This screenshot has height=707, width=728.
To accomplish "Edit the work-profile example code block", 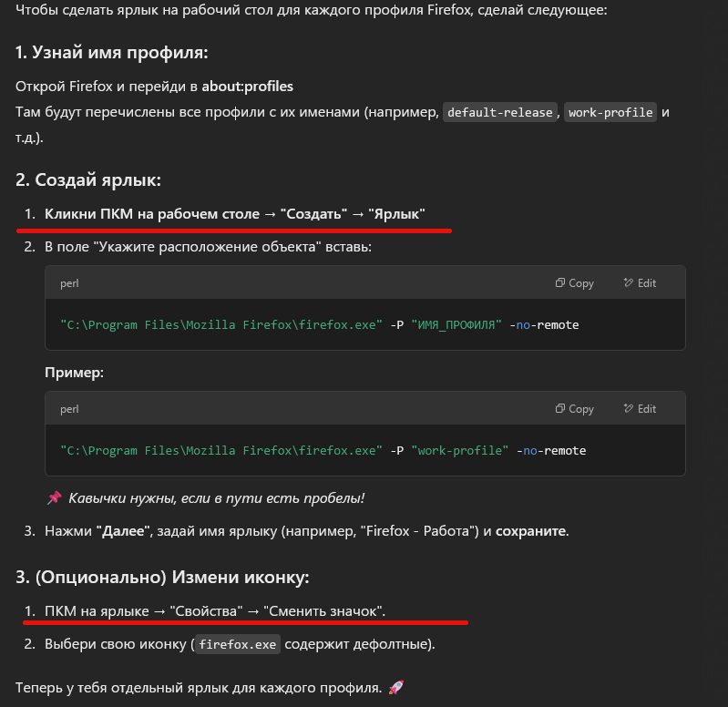I will coord(640,409).
